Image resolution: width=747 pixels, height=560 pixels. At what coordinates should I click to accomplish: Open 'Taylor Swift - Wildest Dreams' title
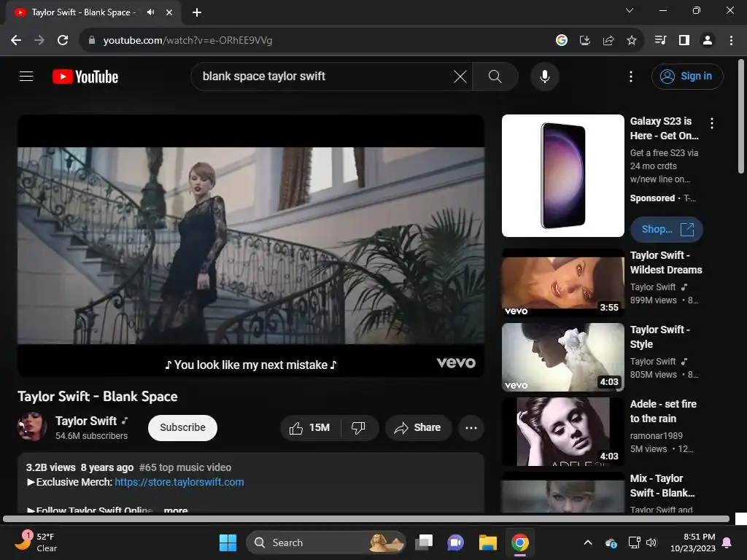click(x=666, y=262)
